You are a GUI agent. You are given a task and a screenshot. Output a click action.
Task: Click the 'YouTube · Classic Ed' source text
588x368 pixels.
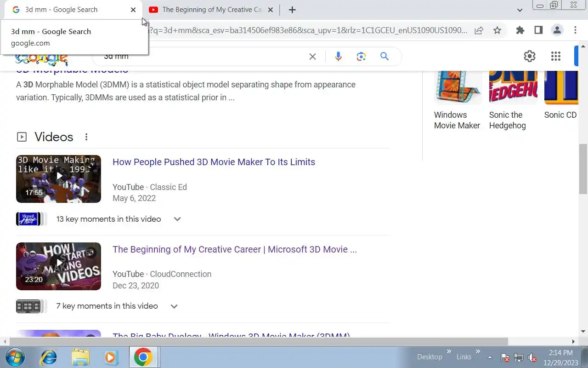pos(150,187)
